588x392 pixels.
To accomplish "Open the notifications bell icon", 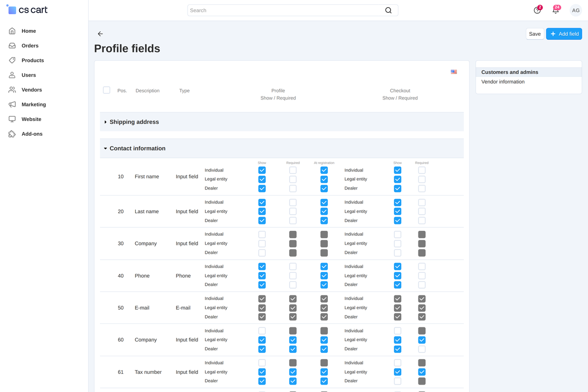I will click(556, 10).
